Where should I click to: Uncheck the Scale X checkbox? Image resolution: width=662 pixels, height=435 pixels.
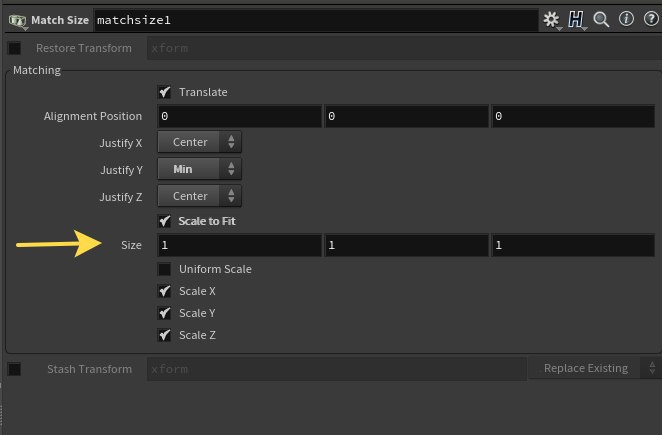pos(164,291)
